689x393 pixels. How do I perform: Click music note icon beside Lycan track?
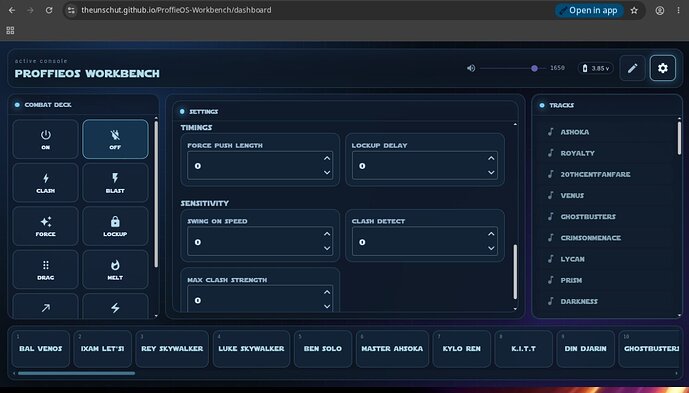click(551, 258)
